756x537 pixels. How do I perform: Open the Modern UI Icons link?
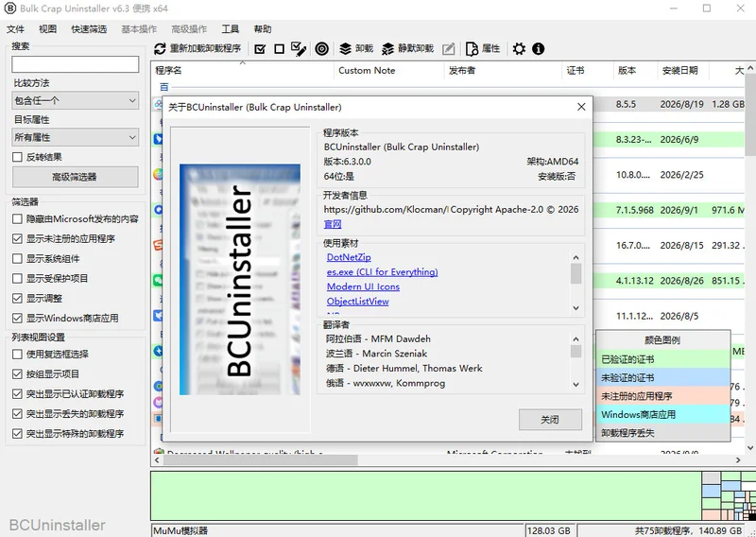pos(363,286)
